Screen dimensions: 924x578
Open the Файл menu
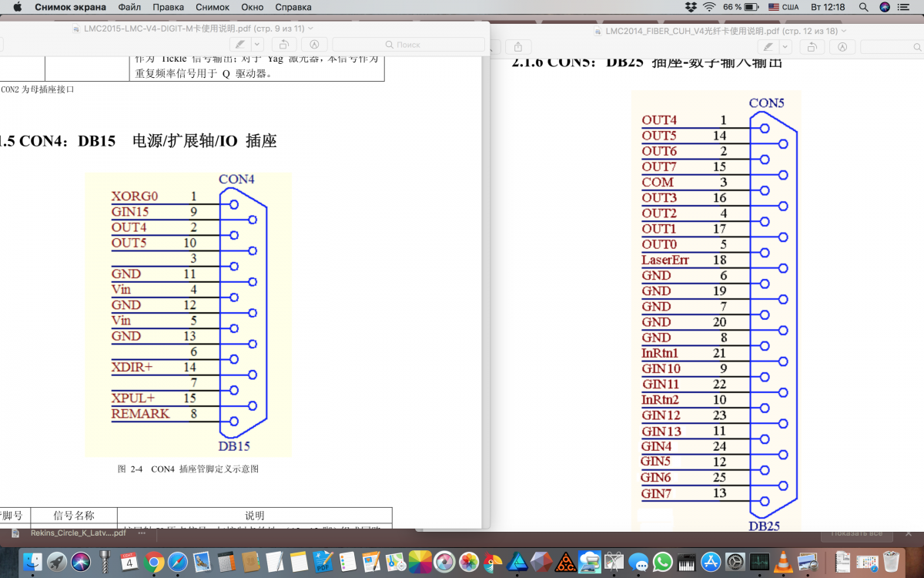[x=129, y=7]
